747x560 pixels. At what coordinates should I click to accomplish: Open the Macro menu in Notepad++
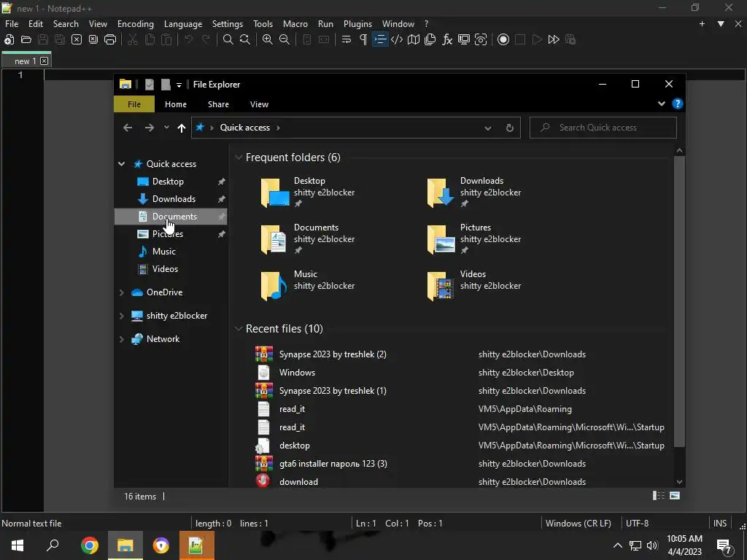(295, 24)
